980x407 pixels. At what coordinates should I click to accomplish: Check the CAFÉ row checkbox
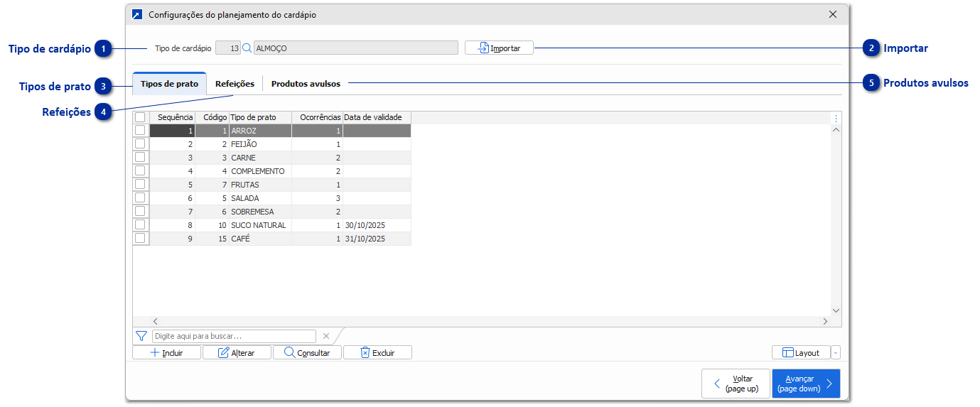coord(140,239)
